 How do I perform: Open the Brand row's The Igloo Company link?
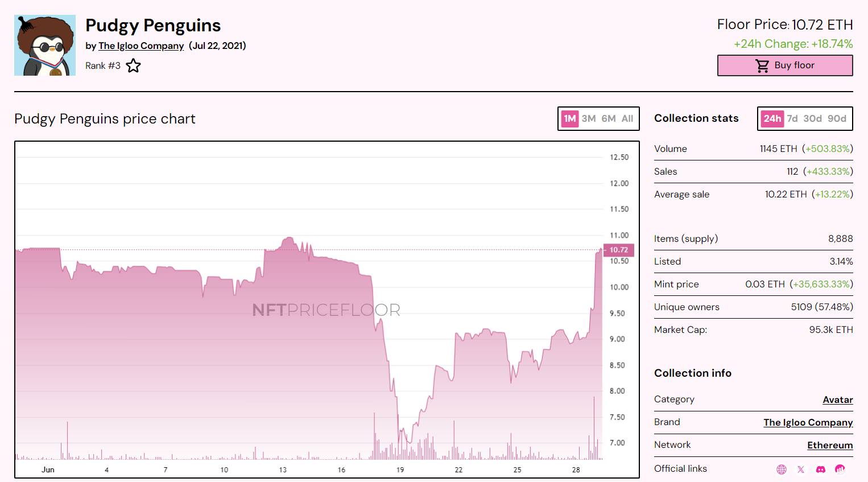coord(808,422)
